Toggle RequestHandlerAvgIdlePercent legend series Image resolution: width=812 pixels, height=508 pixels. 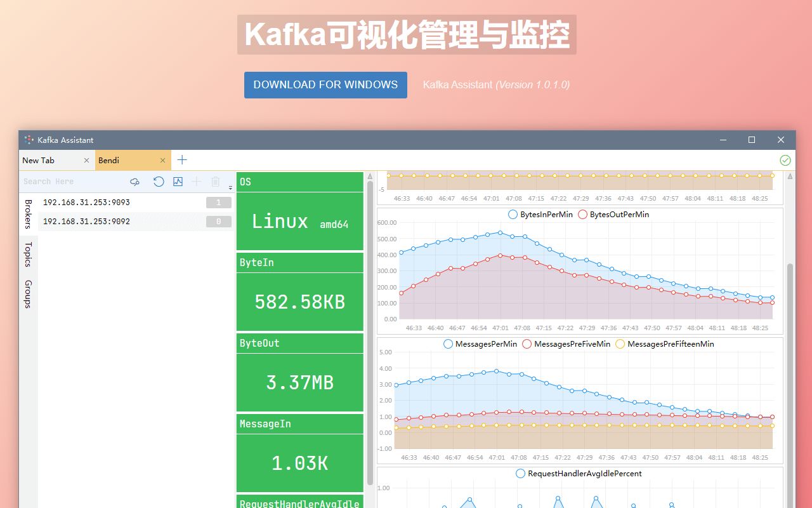(579, 474)
